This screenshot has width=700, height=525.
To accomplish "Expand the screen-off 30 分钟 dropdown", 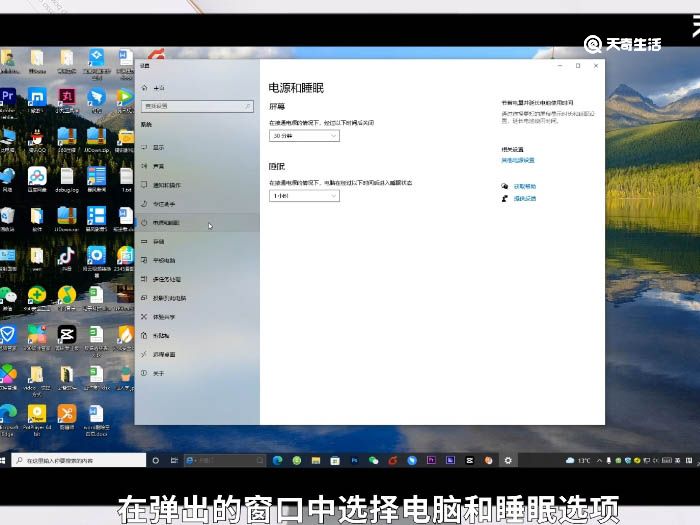I will click(304, 136).
